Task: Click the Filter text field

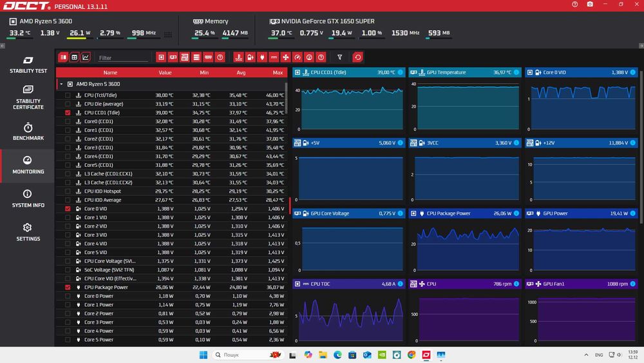Action: tap(122, 58)
